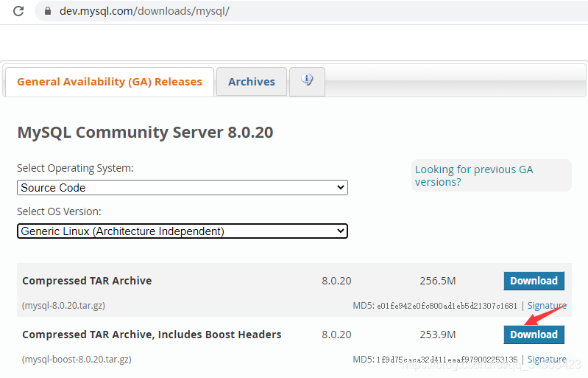Download the Compressed TAR Archive 256.5M
Viewport: 588px width, 378px height.
pyautogui.click(x=534, y=281)
